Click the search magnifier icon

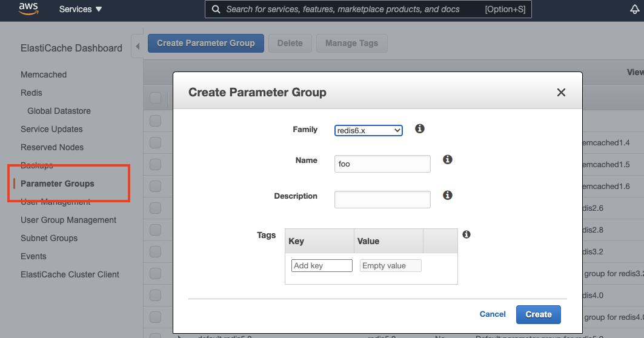click(x=216, y=9)
